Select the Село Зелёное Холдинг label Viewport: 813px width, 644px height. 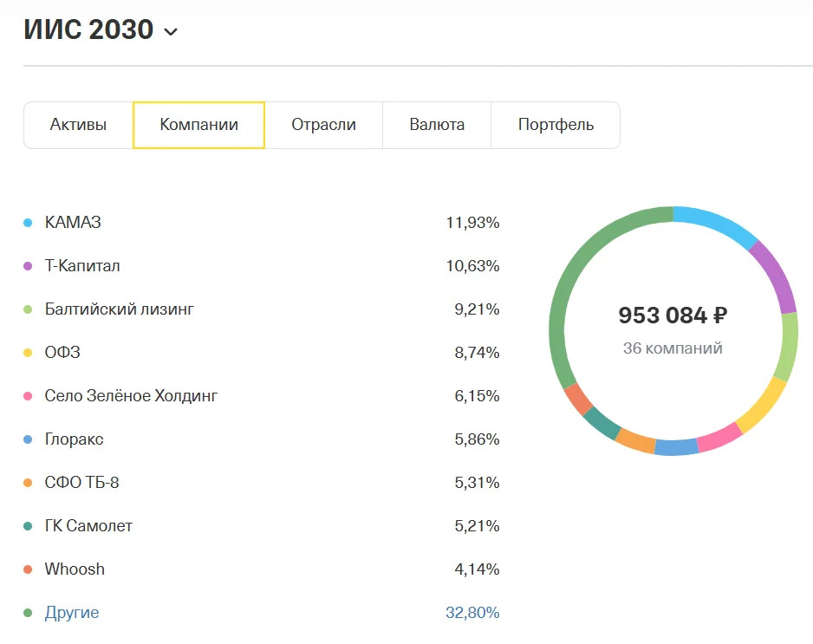pos(131,395)
